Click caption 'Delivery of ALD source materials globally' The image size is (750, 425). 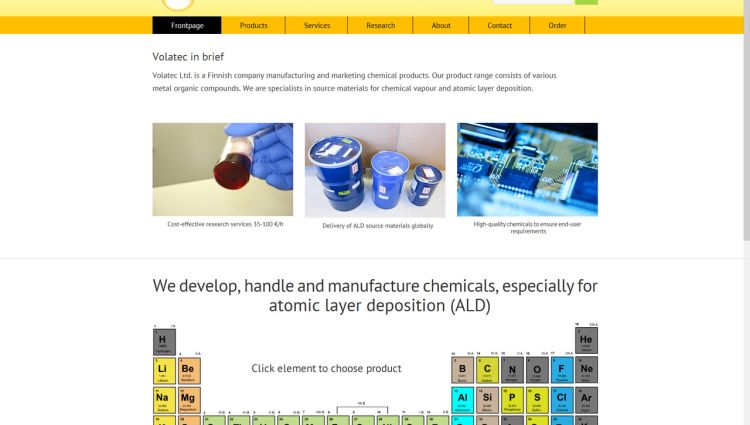pos(377,226)
